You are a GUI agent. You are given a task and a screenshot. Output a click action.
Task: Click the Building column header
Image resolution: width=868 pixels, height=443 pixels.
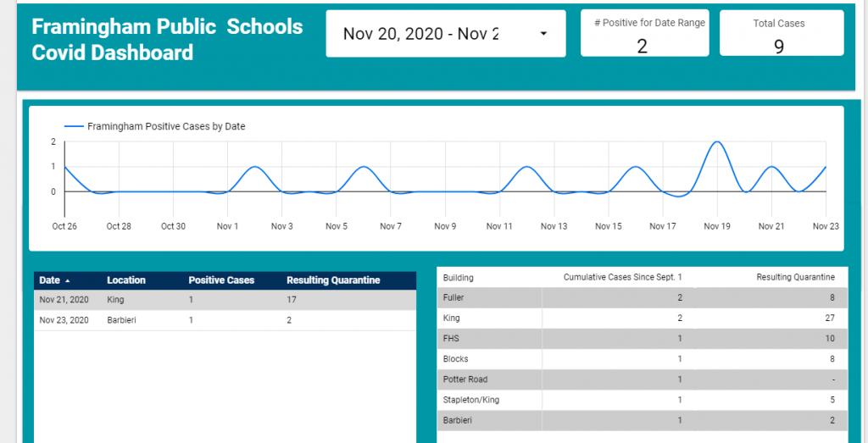click(459, 277)
